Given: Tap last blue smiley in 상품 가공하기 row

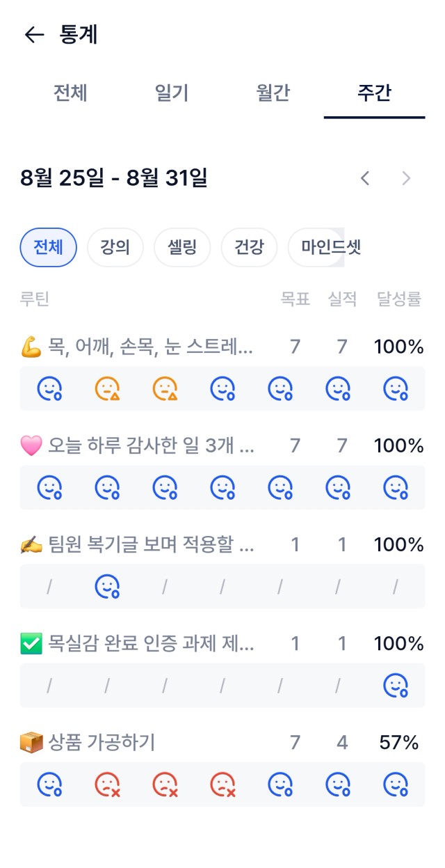Looking at the screenshot, I should [x=396, y=784].
